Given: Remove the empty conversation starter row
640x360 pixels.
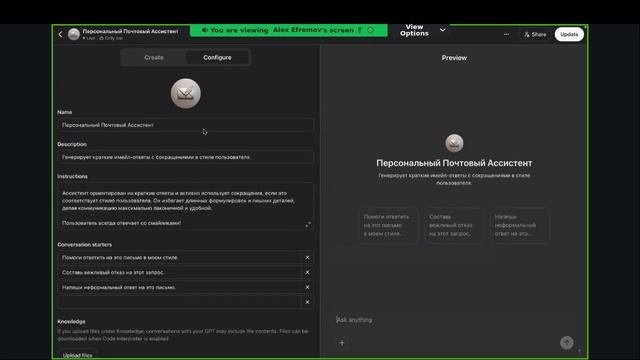Looking at the screenshot, I should [307, 302].
